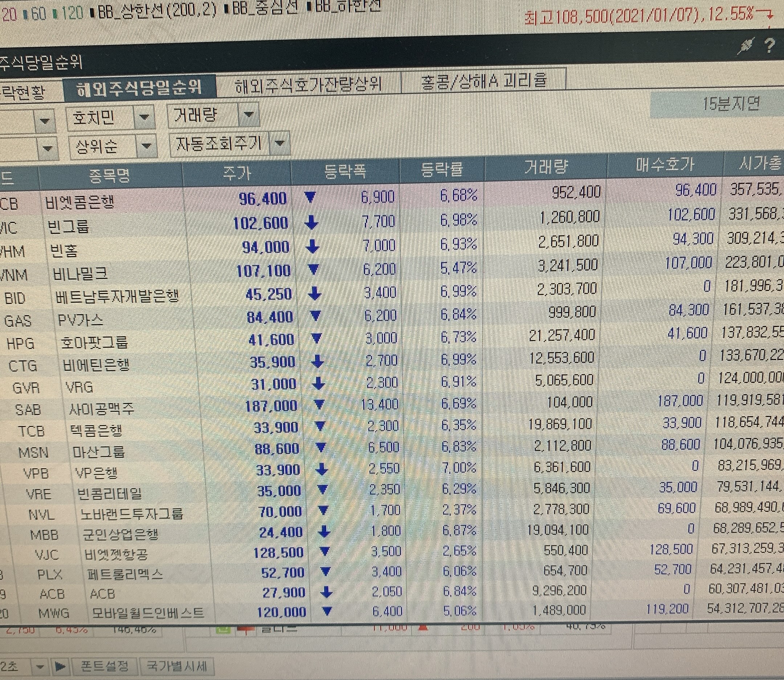Screen dimensions: 784x680
Task: Expand the 거래량 sort criteria dropdown
Action: coord(248,114)
